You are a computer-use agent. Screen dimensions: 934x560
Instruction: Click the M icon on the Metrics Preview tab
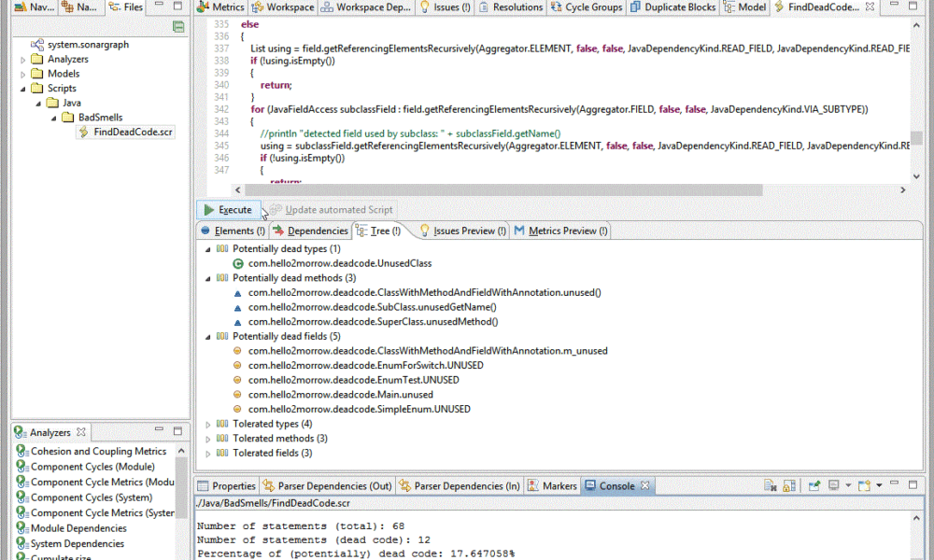point(520,231)
